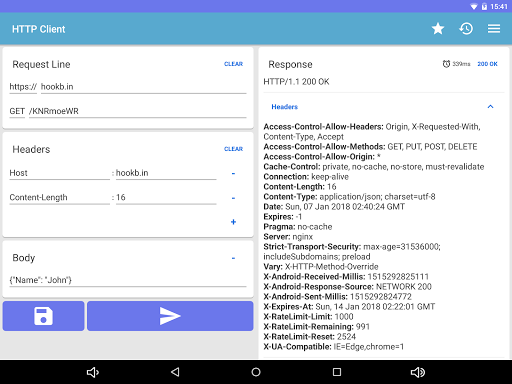
Task: Click the Content-Length: 16 response line
Action: coord(300,187)
